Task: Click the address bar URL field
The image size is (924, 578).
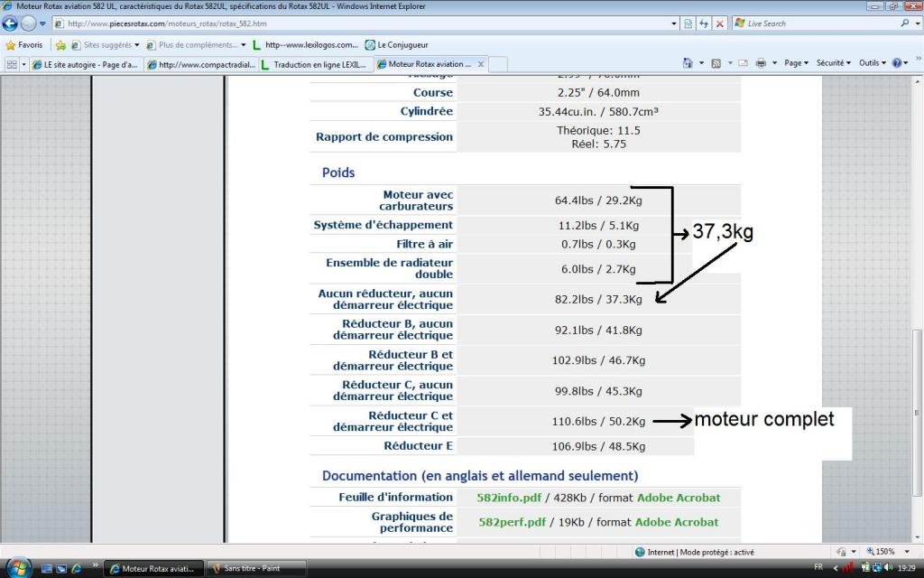Action: (361, 23)
